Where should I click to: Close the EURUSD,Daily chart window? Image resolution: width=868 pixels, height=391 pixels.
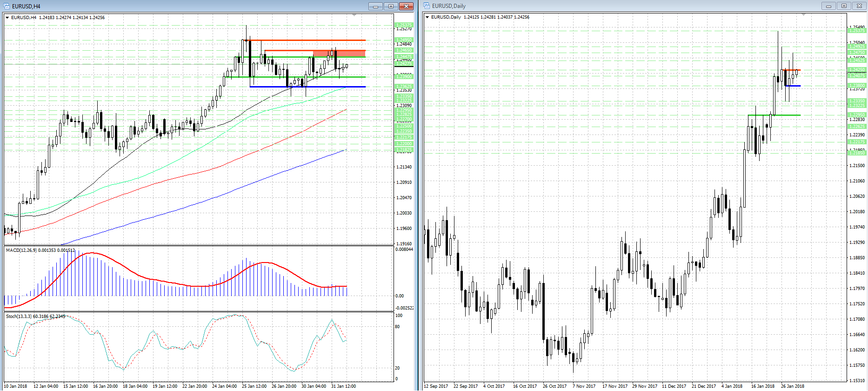click(x=859, y=6)
